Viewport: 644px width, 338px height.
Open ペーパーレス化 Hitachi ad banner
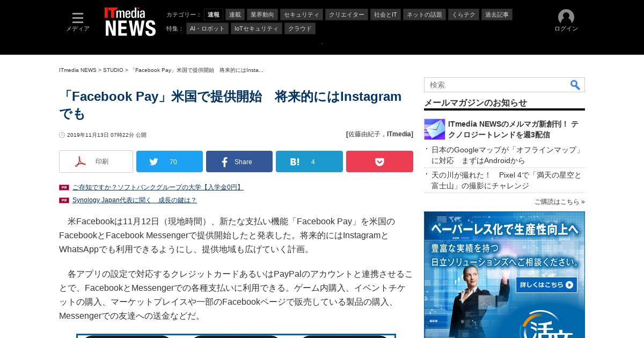click(504, 275)
